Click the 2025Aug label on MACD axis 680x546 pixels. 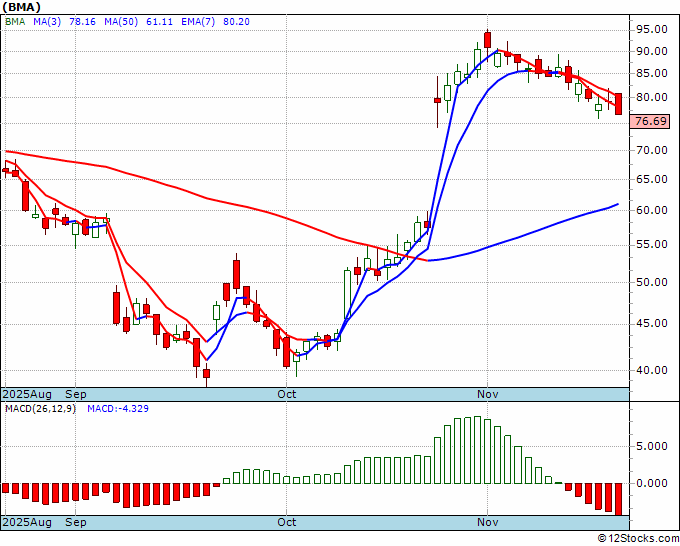(27, 522)
